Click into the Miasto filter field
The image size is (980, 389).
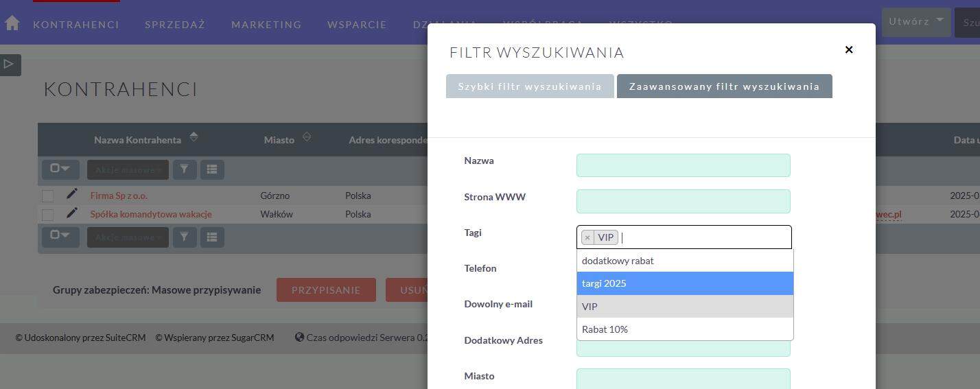[x=684, y=379]
